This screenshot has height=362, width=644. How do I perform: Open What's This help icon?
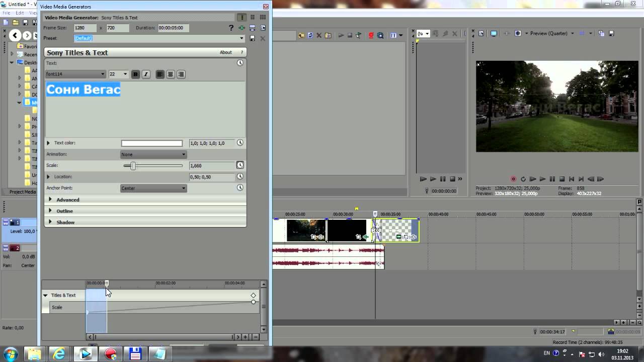click(x=231, y=28)
